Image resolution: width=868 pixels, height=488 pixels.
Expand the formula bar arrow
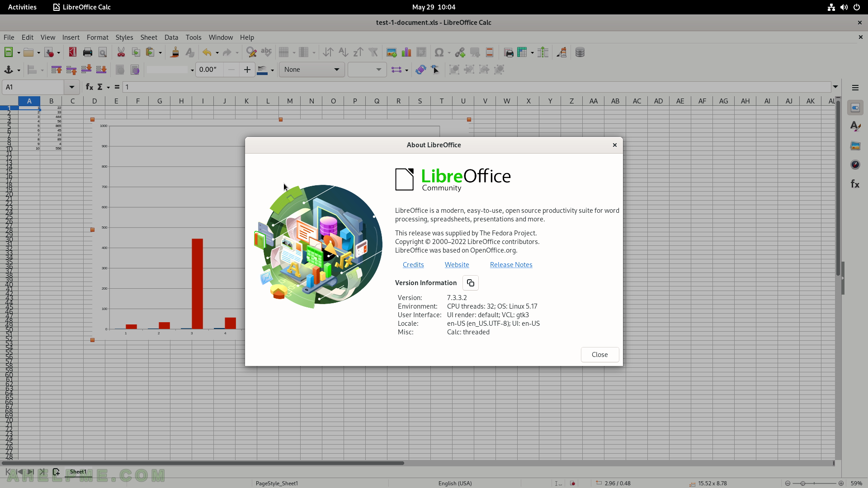click(835, 87)
